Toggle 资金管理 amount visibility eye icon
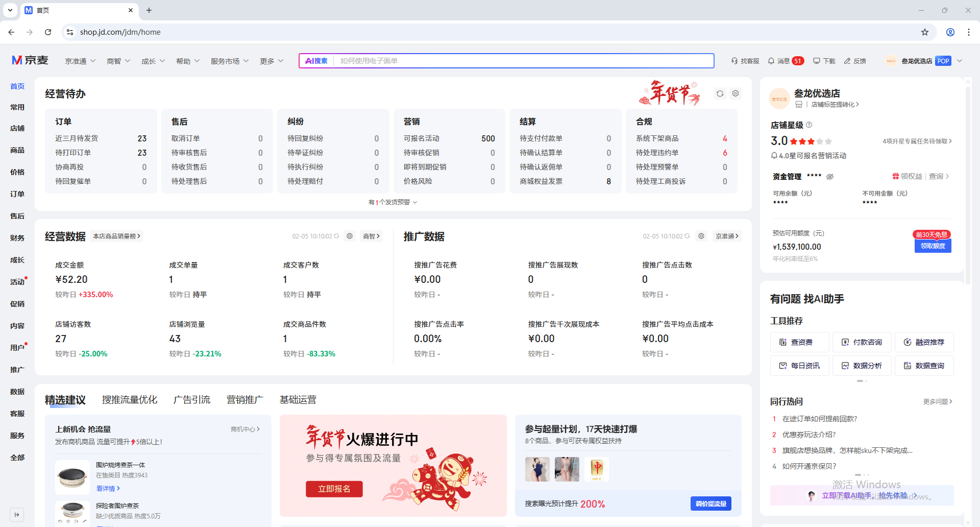Viewport: 980px width, 527px height. point(830,177)
